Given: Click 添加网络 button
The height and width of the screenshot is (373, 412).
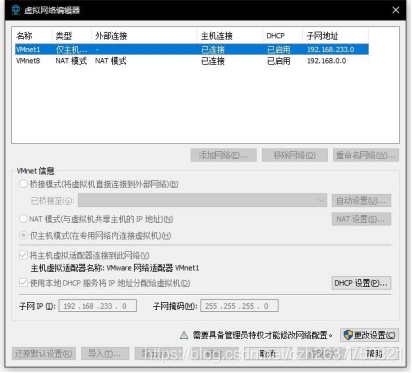Looking at the screenshot, I should 224,155.
